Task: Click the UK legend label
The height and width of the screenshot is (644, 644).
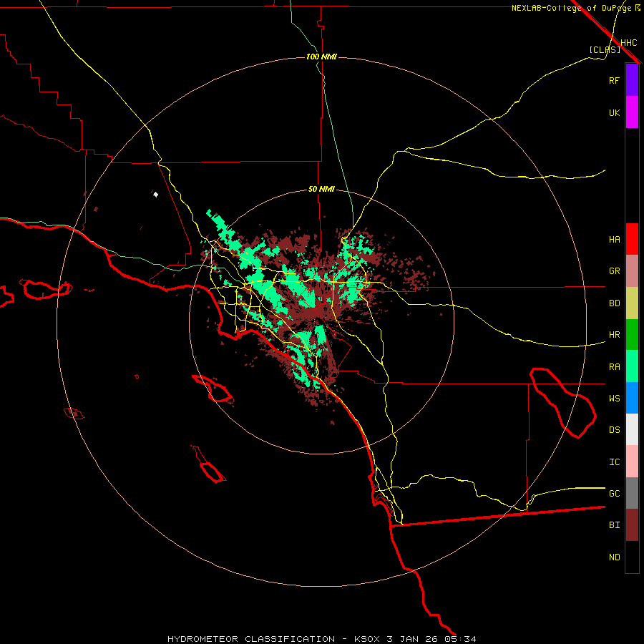Action: (614, 112)
